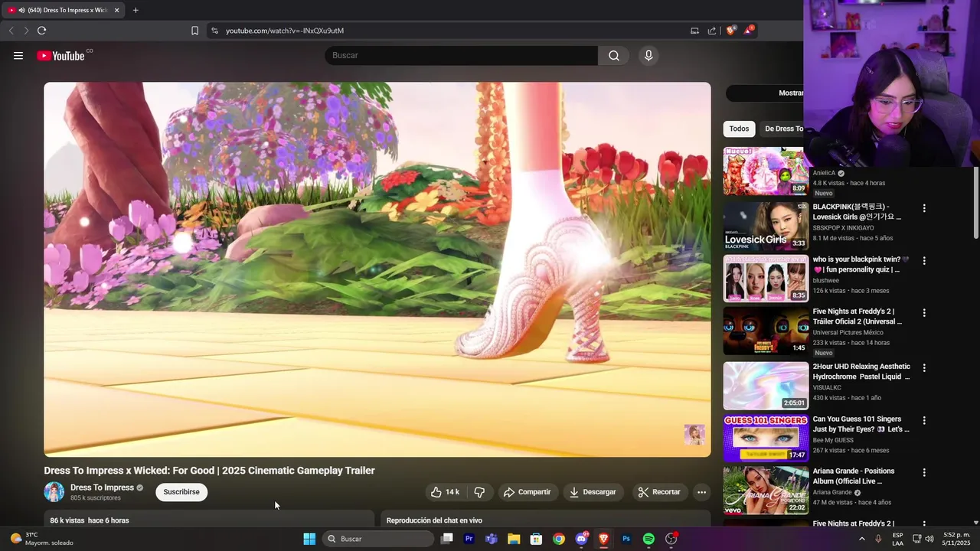Open a new browser tab
This screenshot has height=551, width=980.
pos(136,10)
